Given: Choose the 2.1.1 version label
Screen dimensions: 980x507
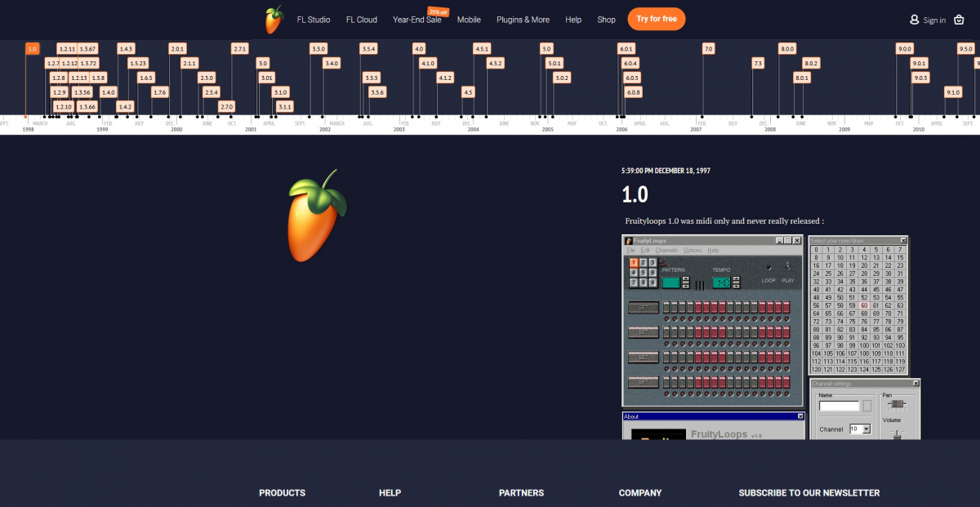Looking at the screenshot, I should (x=189, y=63).
